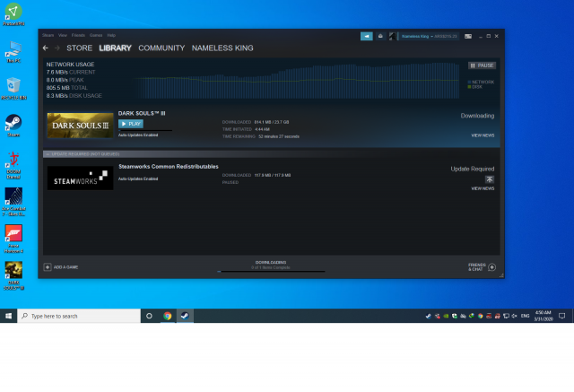Pause all downloads with the Pause button
The height and width of the screenshot is (392, 574).
[482, 65]
